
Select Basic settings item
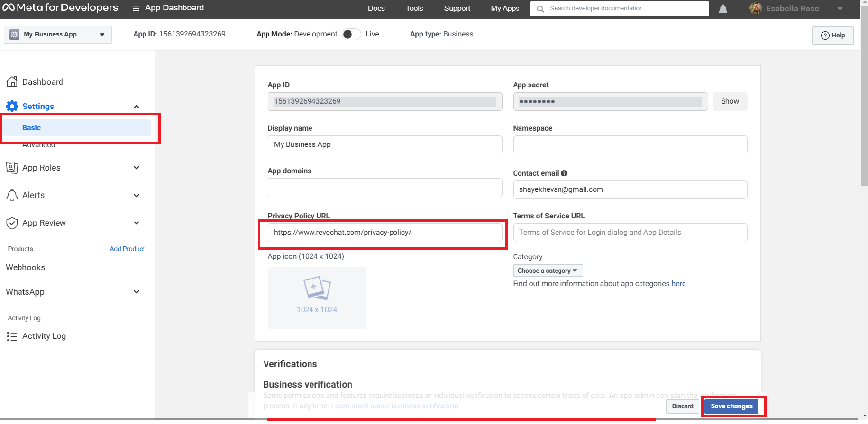(77, 127)
